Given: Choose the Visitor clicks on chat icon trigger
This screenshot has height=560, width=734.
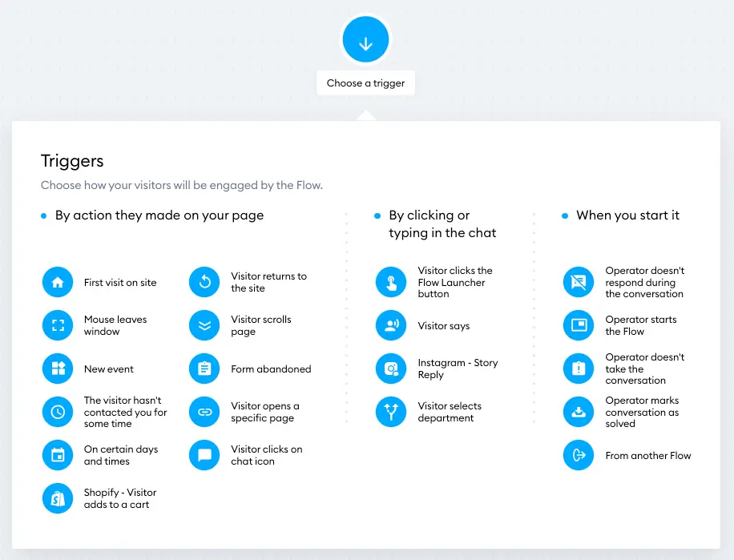Looking at the screenshot, I should pyautogui.click(x=204, y=455).
